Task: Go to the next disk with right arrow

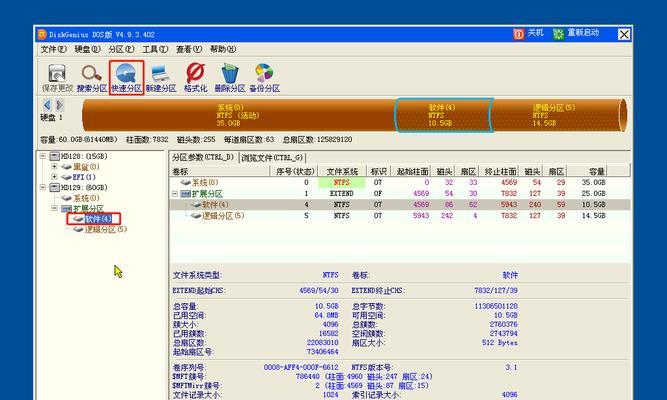Action: click(x=60, y=105)
